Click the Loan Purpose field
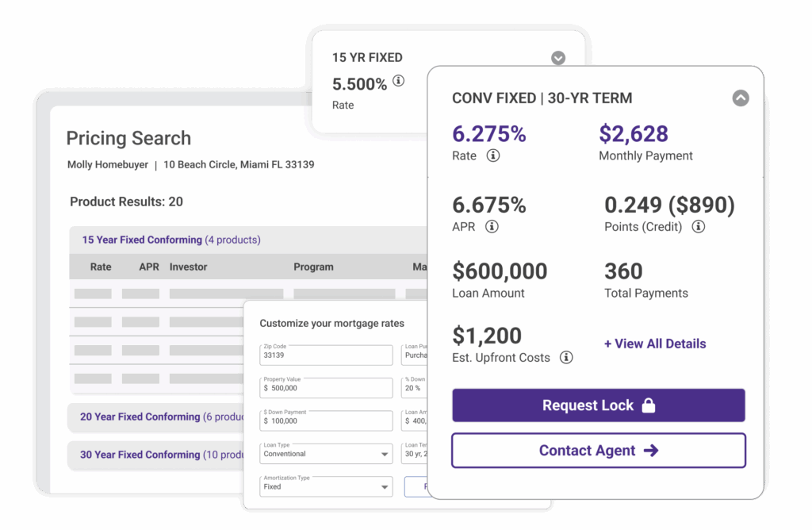 (x=414, y=355)
